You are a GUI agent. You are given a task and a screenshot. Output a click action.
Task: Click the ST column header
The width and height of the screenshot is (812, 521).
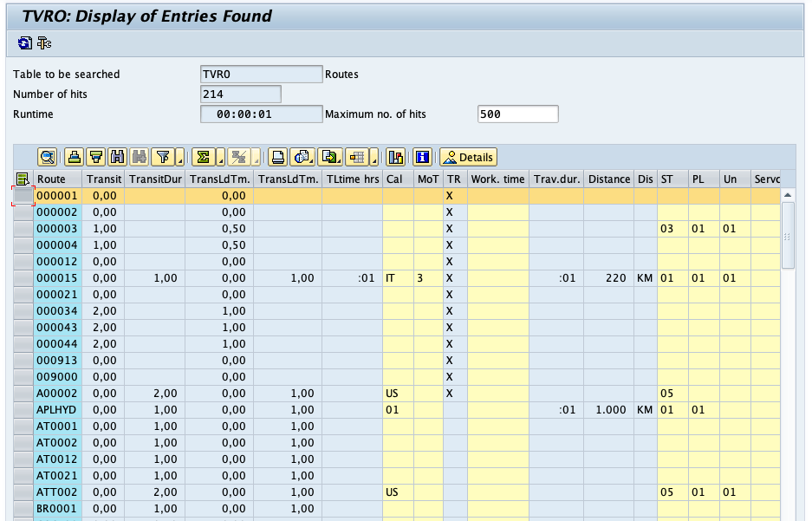[x=672, y=179]
